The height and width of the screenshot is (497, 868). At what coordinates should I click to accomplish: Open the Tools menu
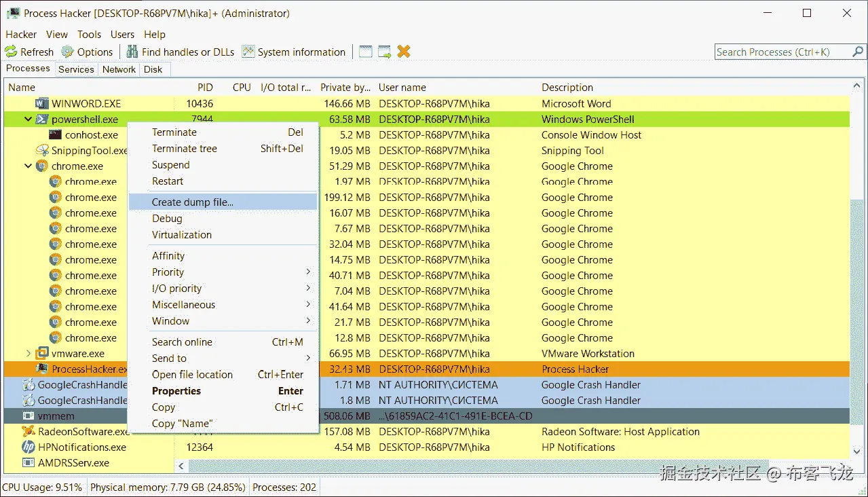tap(89, 35)
